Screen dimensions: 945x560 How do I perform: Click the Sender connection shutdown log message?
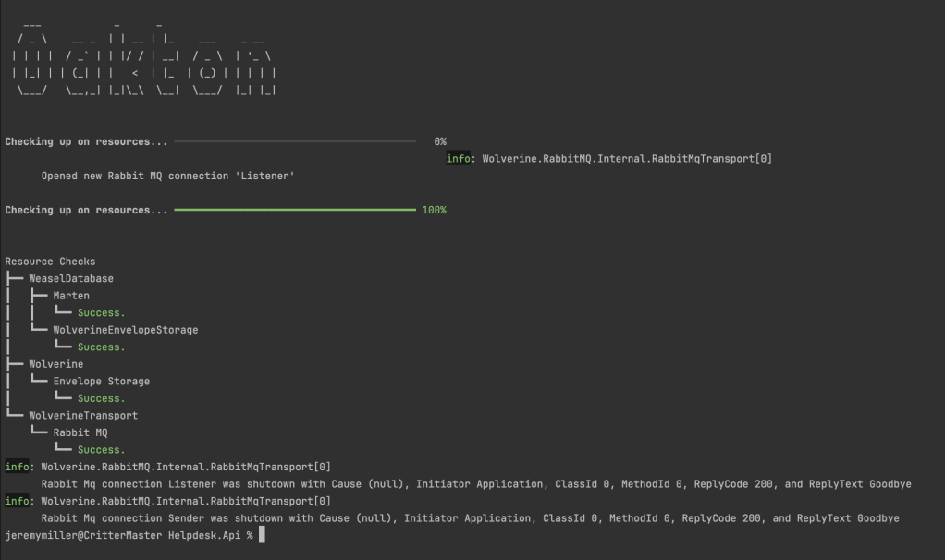coord(470,518)
